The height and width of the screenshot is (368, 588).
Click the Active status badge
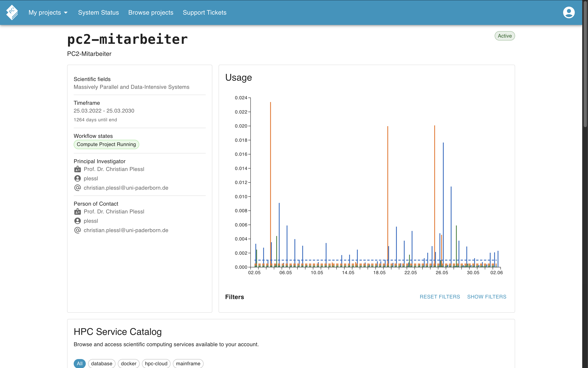point(505,36)
